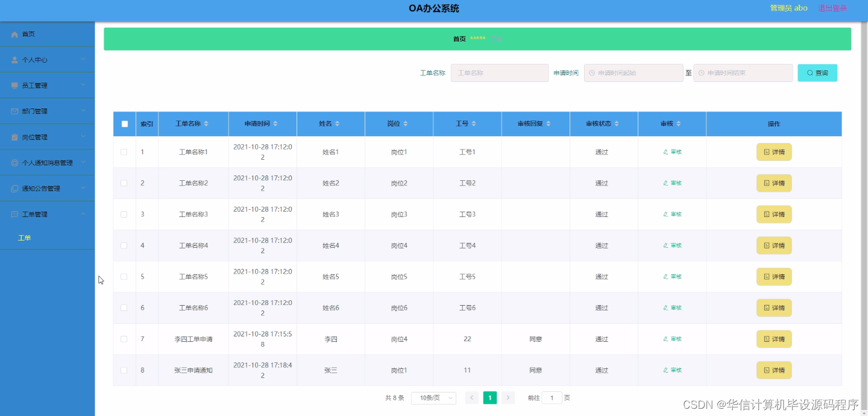Open the 10条/页 page-size dropdown
The image size is (868, 416).
point(433,398)
